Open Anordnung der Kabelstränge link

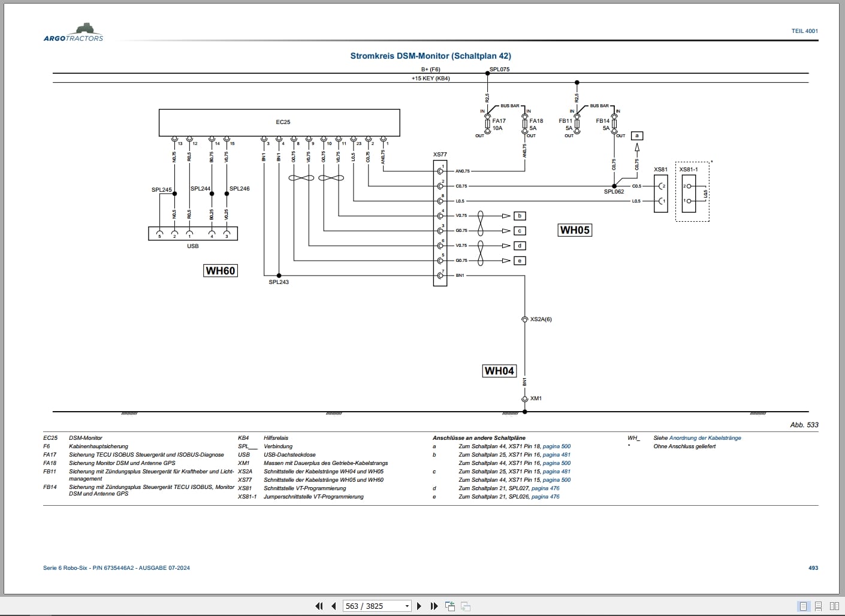coord(705,438)
